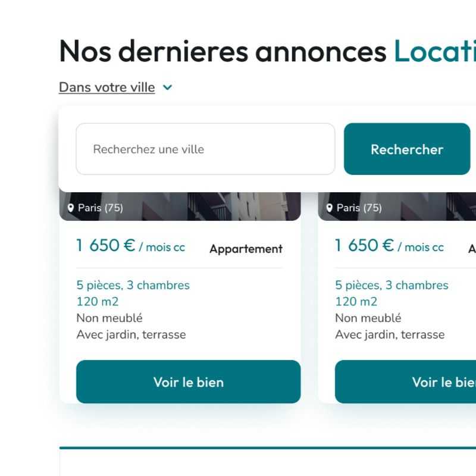476x476 pixels.
Task: Click the 'Paris (75)' label on second card
Action: (x=359, y=208)
